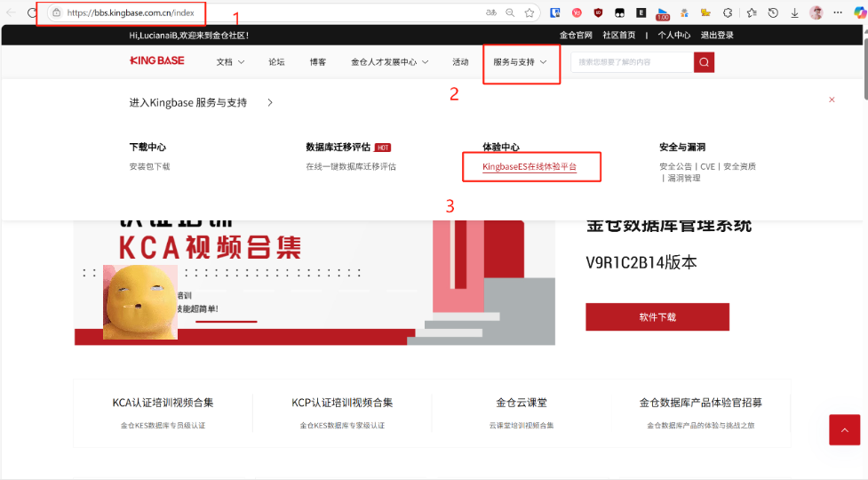Click the red back-to-top arrow button

(845, 429)
